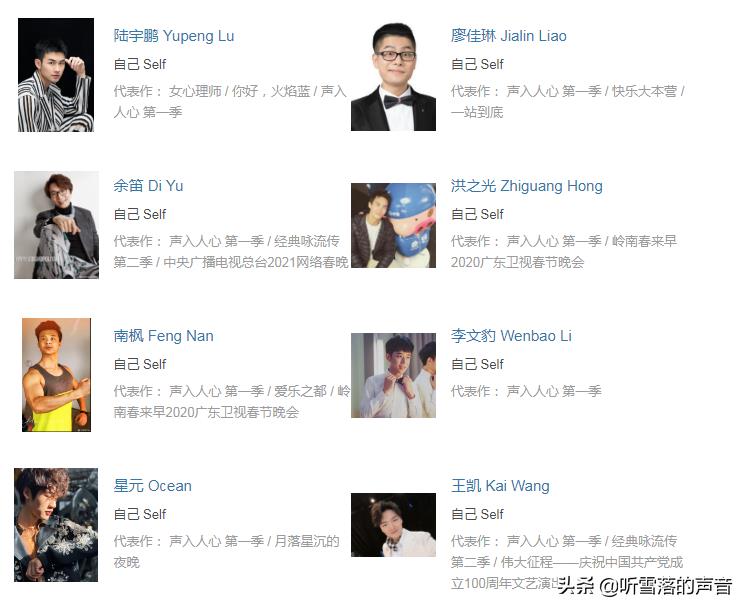This screenshot has height=612, width=749.
Task: Open the 王凯 Kai Wang name link
Action: coord(500,486)
